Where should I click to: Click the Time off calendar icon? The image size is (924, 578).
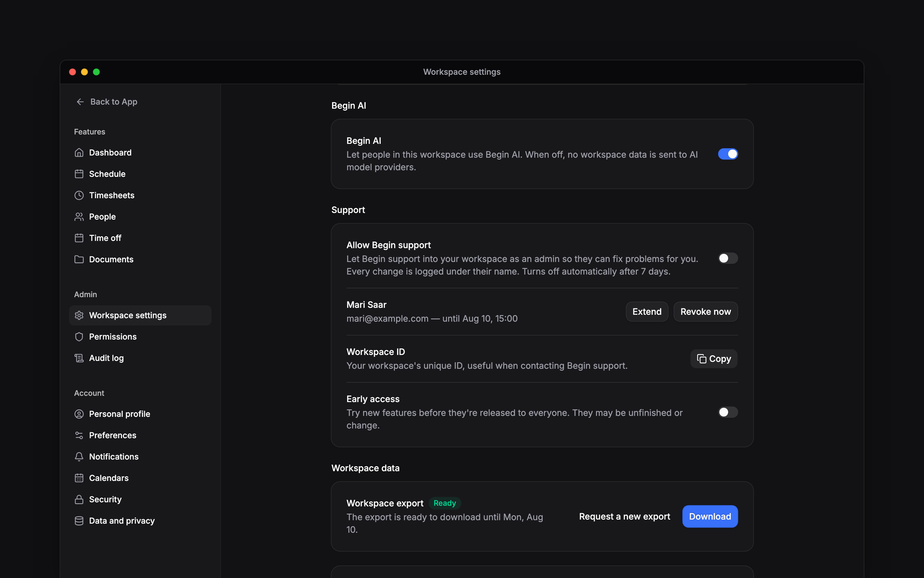(x=79, y=238)
